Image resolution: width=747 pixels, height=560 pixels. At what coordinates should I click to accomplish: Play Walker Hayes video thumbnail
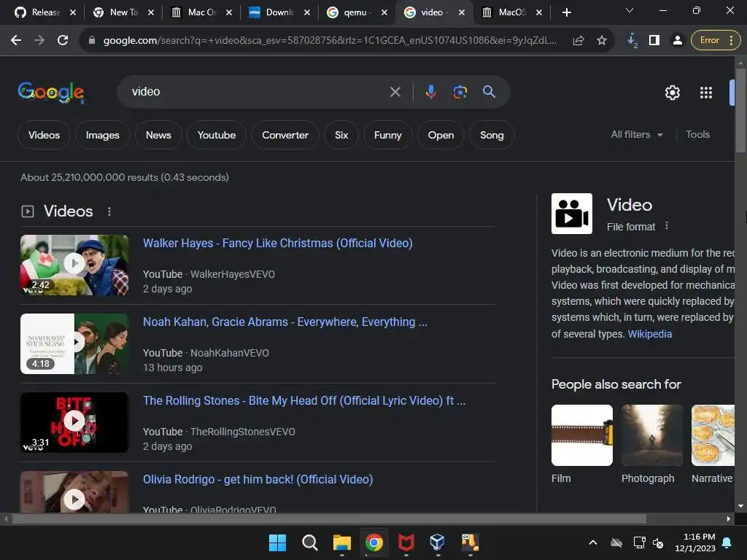(x=74, y=265)
